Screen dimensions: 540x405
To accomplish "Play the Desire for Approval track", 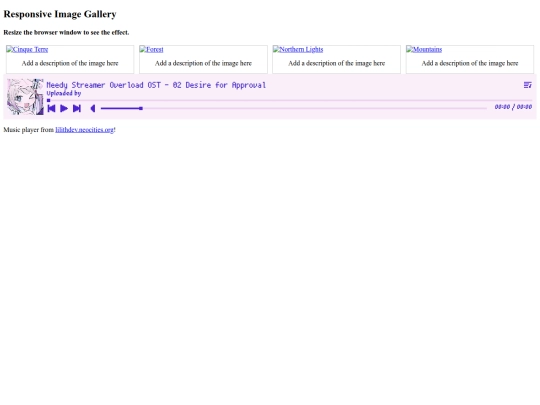I will point(64,108).
